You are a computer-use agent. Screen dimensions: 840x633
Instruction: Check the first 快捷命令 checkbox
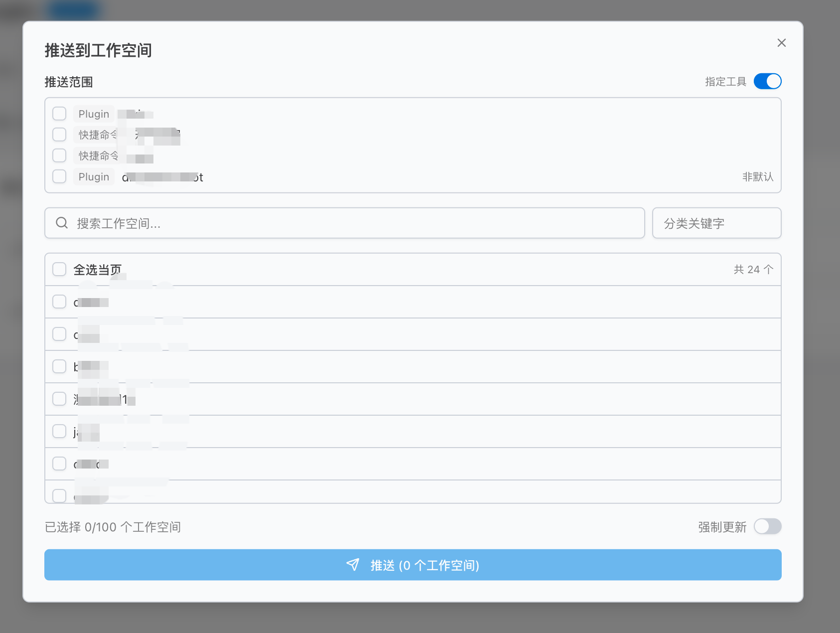(59, 134)
